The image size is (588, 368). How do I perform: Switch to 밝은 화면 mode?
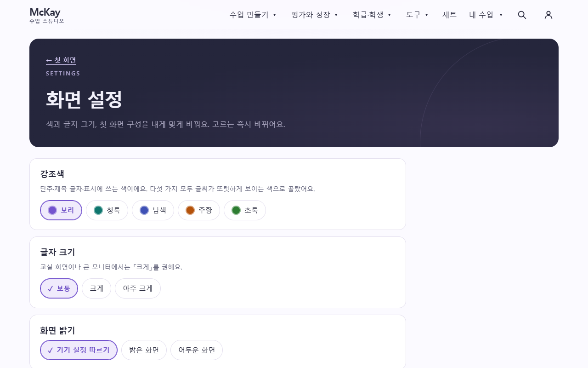144,350
